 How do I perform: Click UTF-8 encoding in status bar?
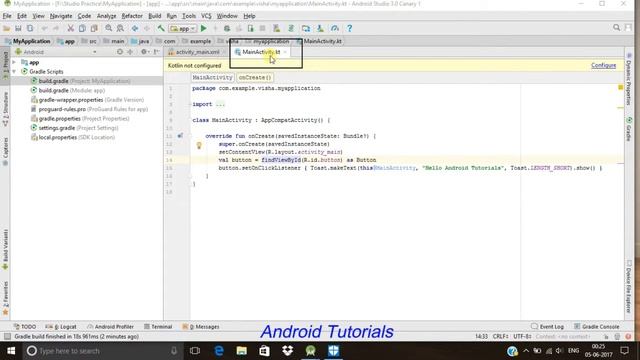[x=522, y=336]
